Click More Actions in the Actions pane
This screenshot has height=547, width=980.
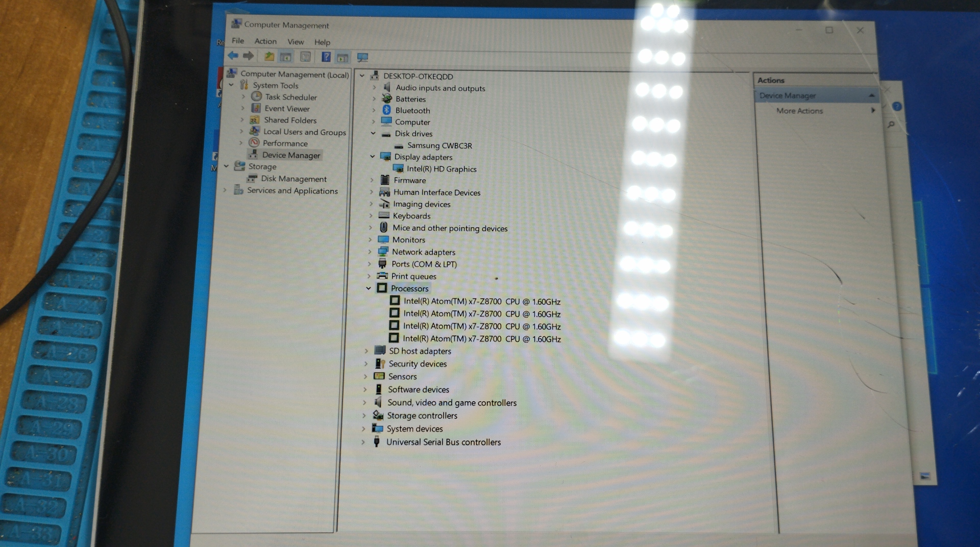click(x=799, y=111)
